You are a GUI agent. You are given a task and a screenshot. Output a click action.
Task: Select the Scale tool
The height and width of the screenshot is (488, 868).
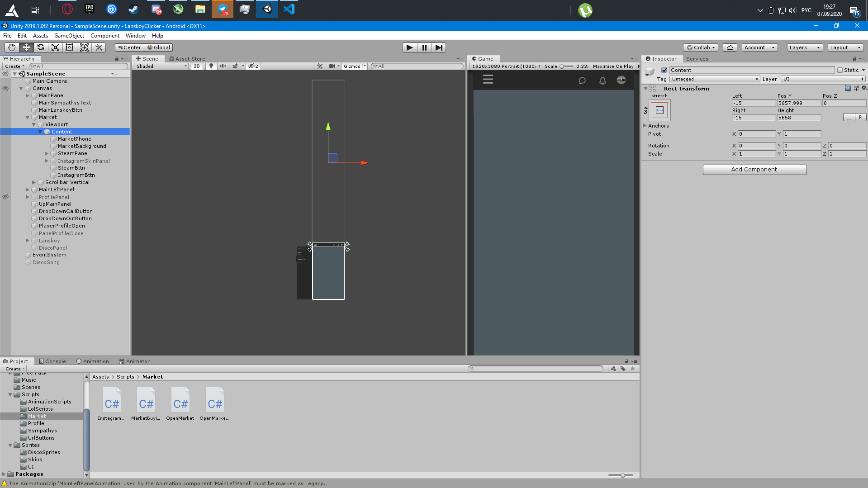[55, 47]
